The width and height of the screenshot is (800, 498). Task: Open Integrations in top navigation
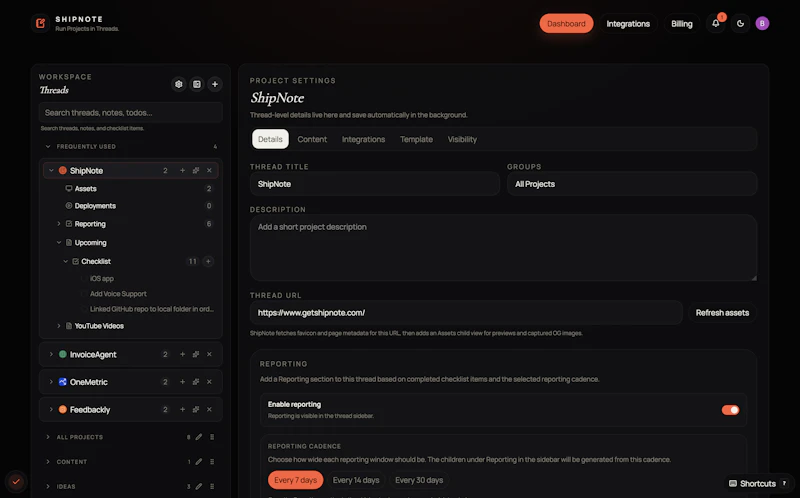[x=628, y=23]
